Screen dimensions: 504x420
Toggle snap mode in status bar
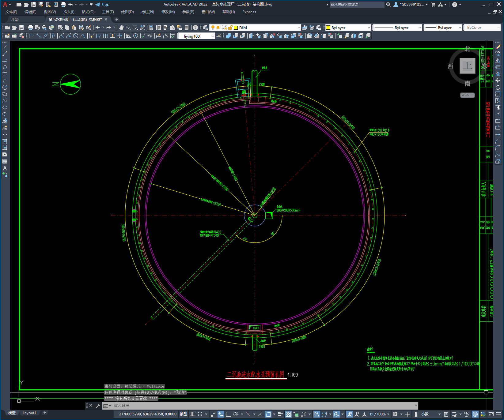[x=200, y=414]
